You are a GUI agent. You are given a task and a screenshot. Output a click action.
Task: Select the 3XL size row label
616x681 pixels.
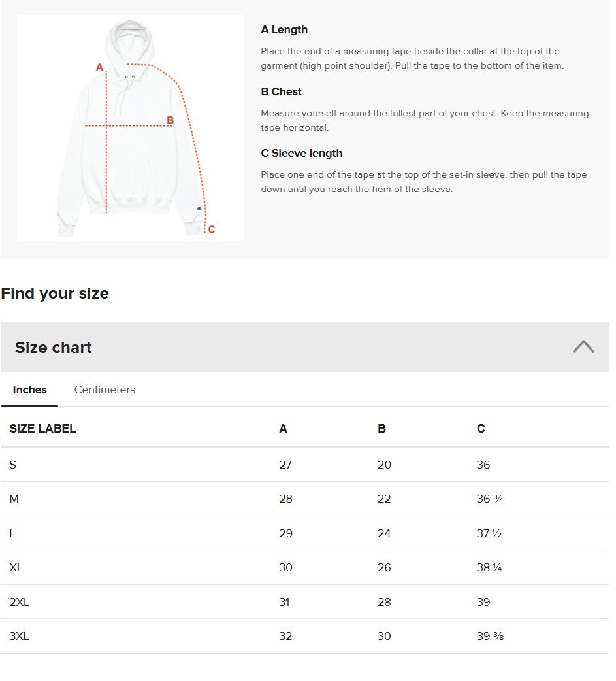19,636
